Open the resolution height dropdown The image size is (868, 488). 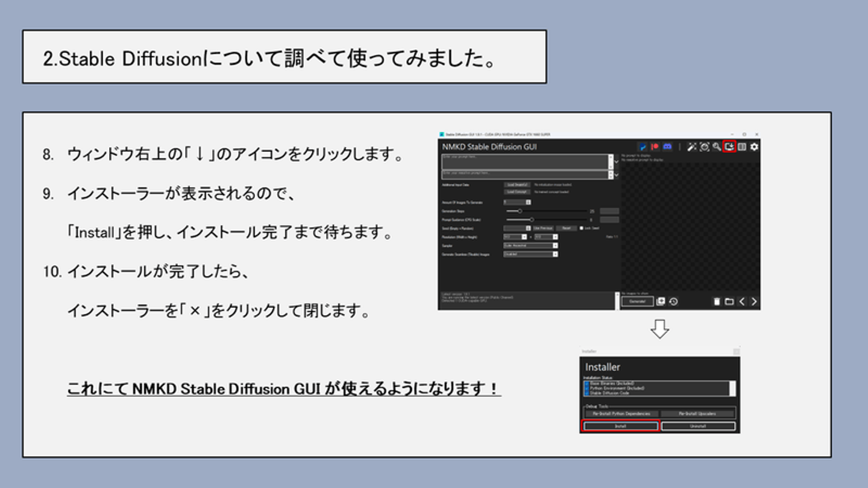click(555, 237)
